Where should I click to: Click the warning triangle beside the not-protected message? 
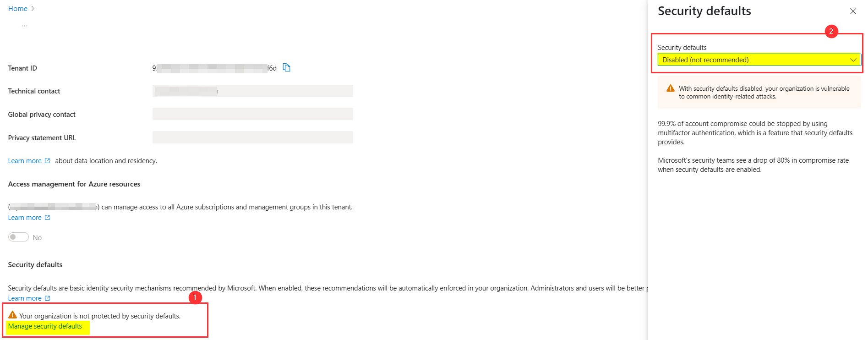(x=12, y=315)
